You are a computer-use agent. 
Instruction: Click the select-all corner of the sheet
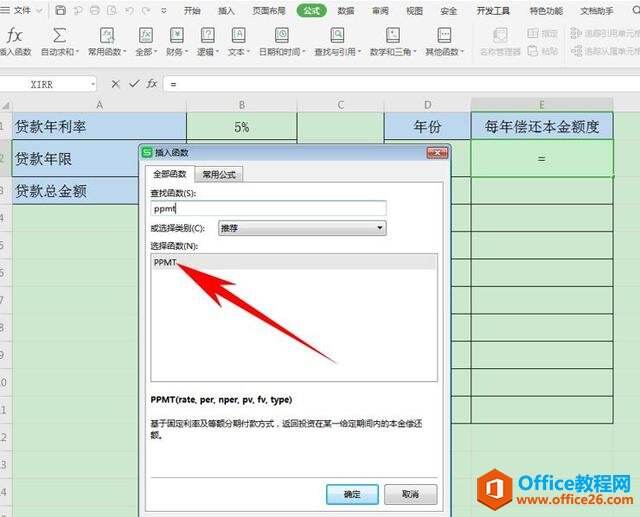[6, 105]
